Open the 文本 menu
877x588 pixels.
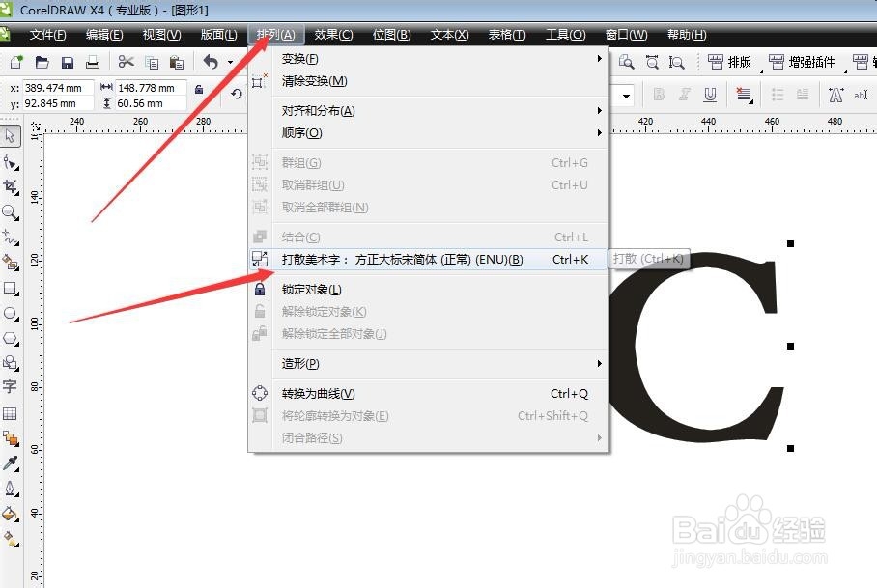click(x=448, y=35)
